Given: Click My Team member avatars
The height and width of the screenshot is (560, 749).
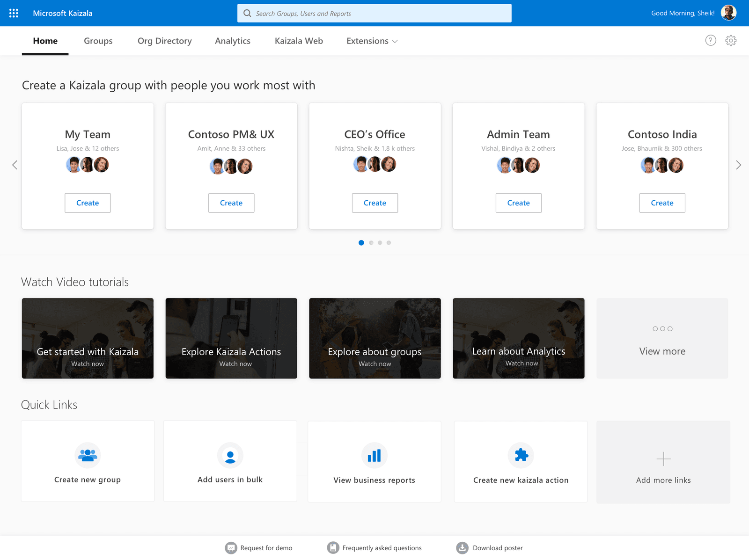Looking at the screenshot, I should 88,165.
